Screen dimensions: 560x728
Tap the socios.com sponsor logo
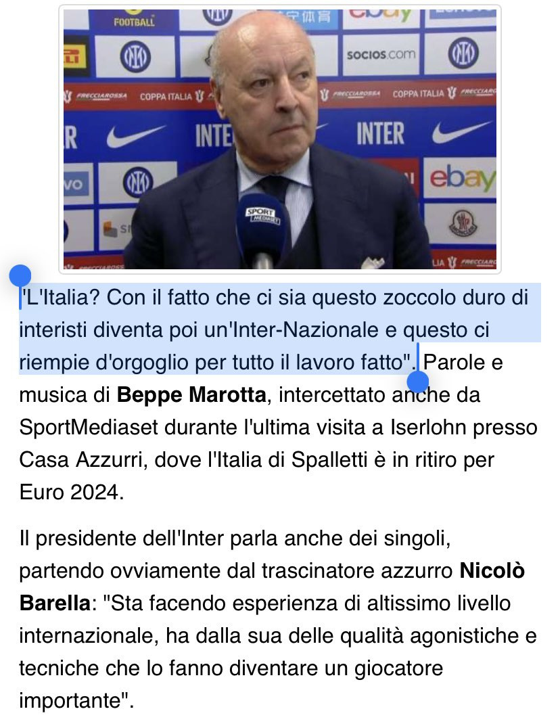381,55
